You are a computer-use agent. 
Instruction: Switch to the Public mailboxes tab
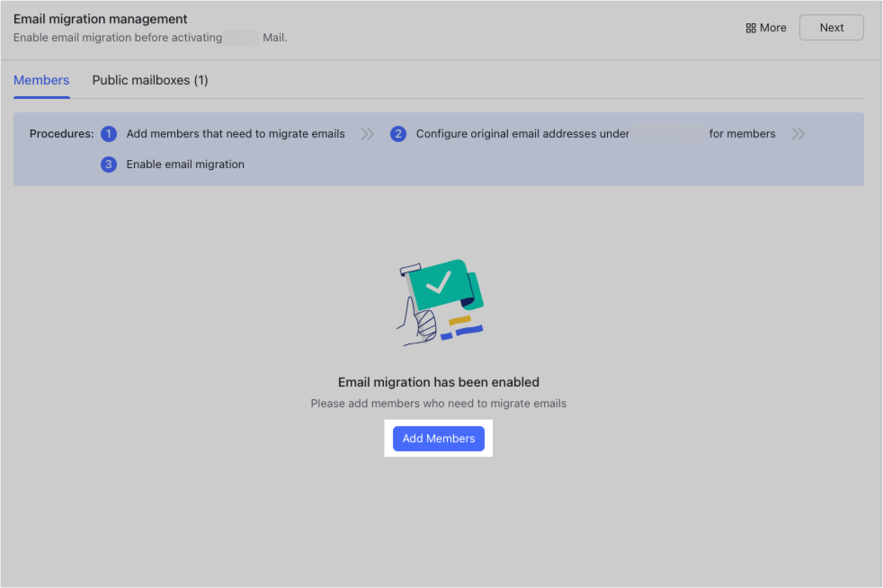149,80
